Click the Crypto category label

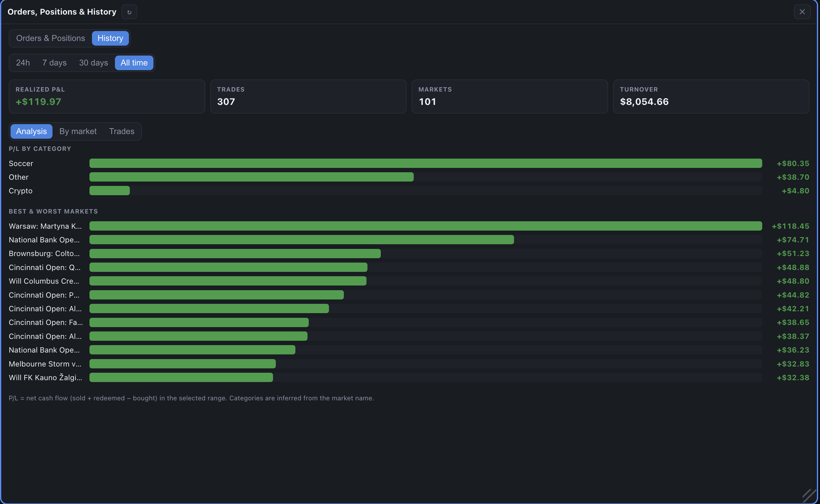coord(21,191)
